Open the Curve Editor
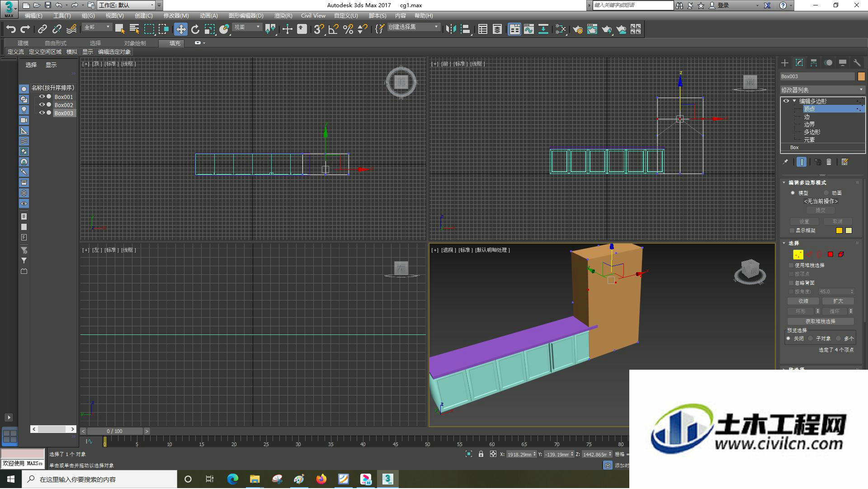The height and width of the screenshot is (489, 868). (529, 29)
